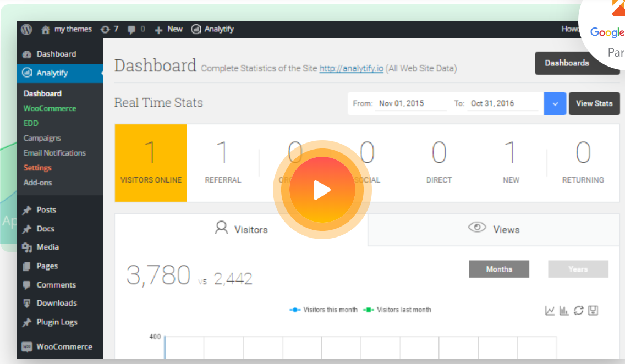Click the View Stats button
Screen dimensions: 625x364
(x=594, y=103)
